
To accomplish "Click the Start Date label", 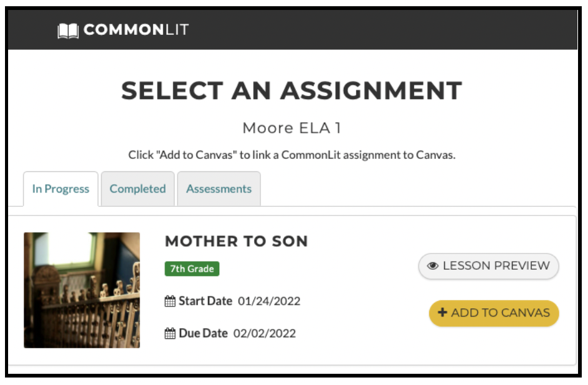I will 206,302.
